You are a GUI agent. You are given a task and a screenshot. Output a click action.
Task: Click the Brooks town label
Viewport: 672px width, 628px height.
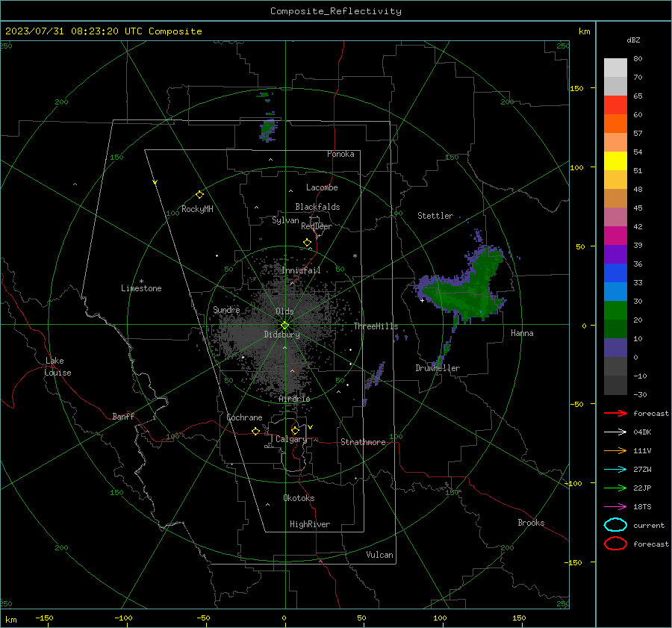click(531, 523)
